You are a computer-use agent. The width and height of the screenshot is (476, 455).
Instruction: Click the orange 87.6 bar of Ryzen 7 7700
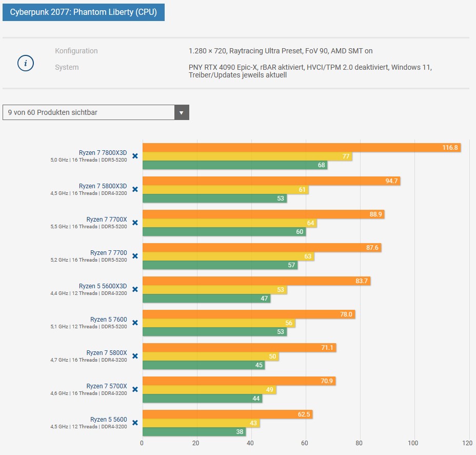[x=262, y=248]
